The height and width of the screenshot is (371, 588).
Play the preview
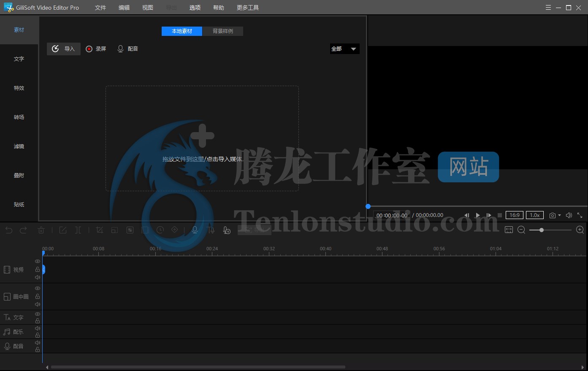pyautogui.click(x=477, y=215)
